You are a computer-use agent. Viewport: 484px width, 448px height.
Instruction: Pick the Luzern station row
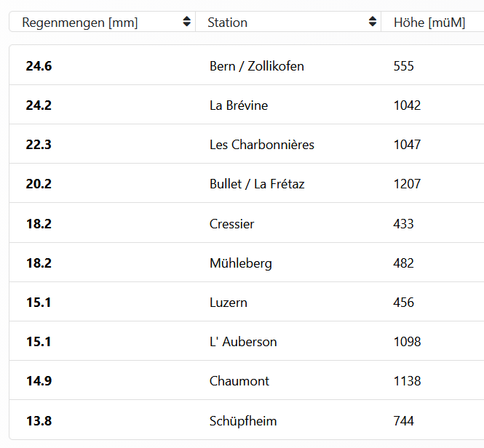tap(229, 302)
